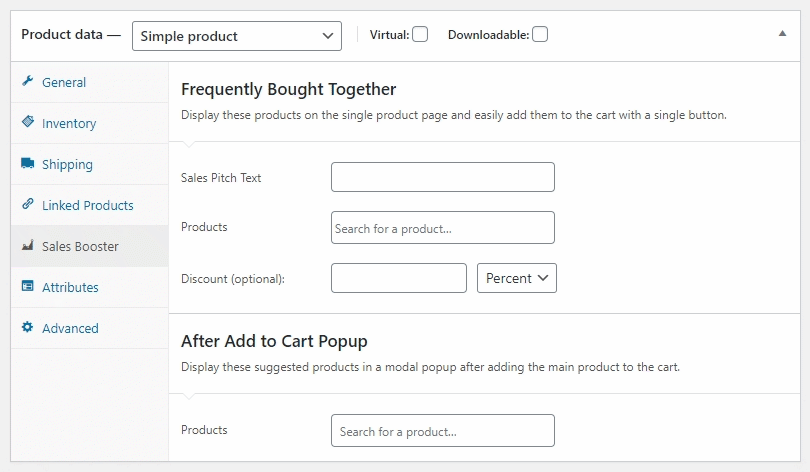This screenshot has height=472, width=810.
Task: Open the Percent discount type dropdown
Action: (x=517, y=278)
